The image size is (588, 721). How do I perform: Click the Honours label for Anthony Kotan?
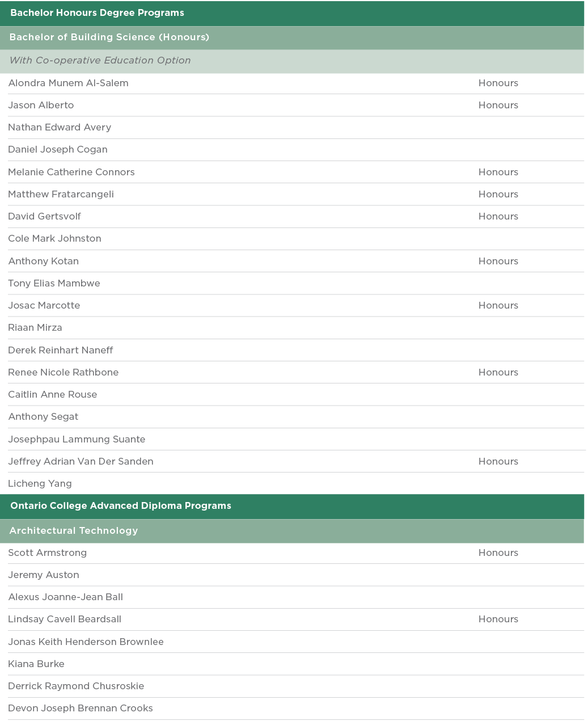[x=498, y=262]
